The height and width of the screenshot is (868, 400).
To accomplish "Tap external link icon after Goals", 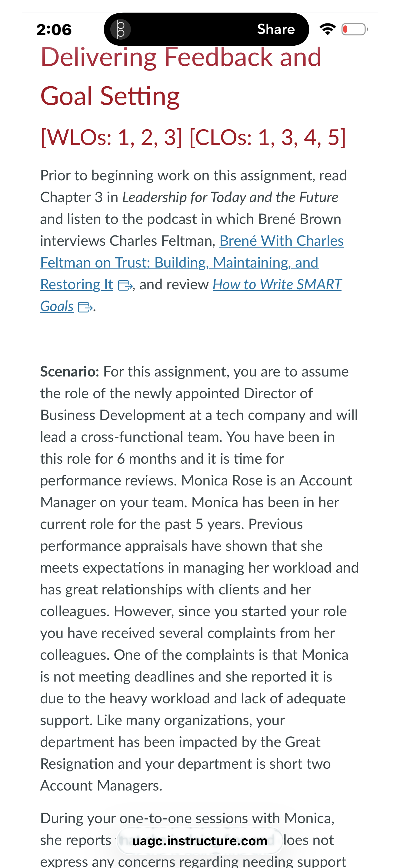I will (x=85, y=307).
